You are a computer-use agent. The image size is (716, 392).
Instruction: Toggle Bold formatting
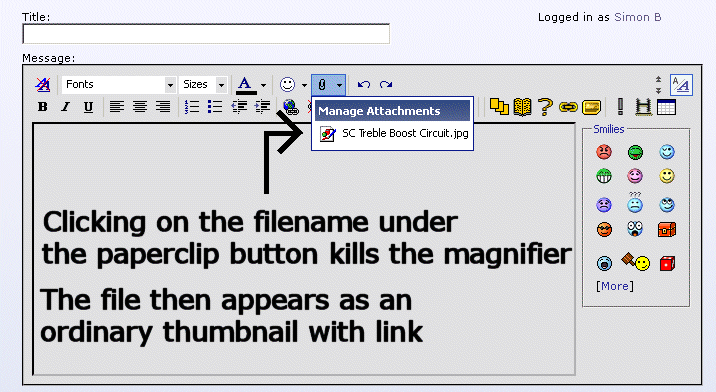click(x=42, y=107)
